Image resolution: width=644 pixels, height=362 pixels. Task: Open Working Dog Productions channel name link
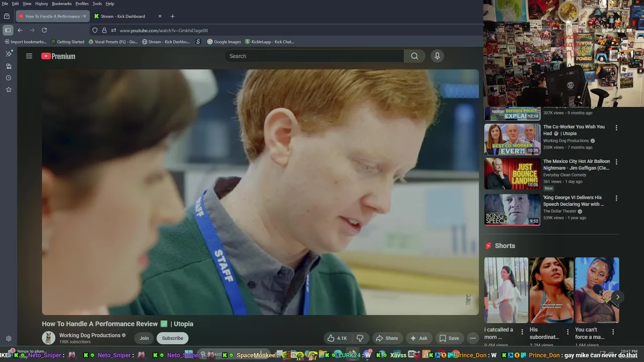click(x=90, y=335)
